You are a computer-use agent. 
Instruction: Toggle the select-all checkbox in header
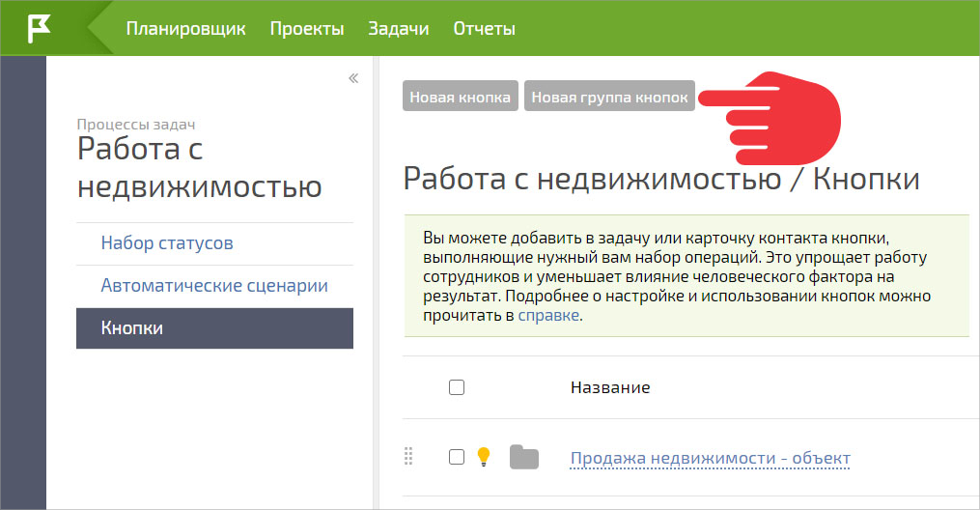[457, 387]
